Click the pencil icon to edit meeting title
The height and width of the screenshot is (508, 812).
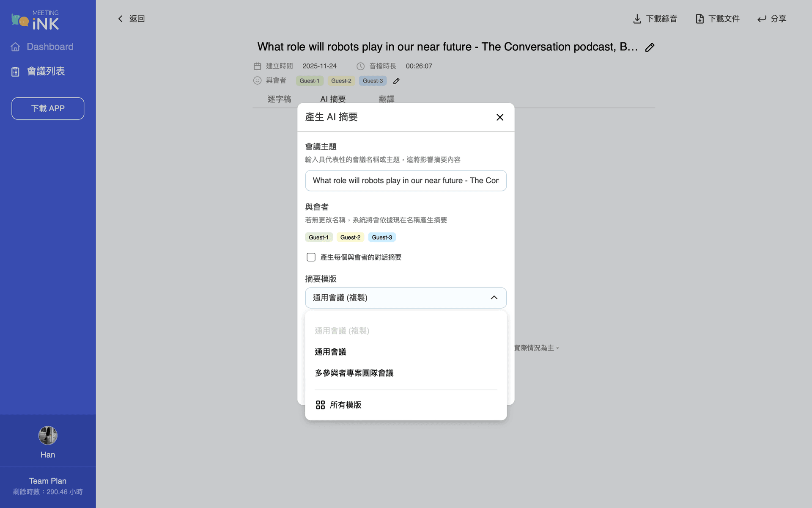point(650,47)
